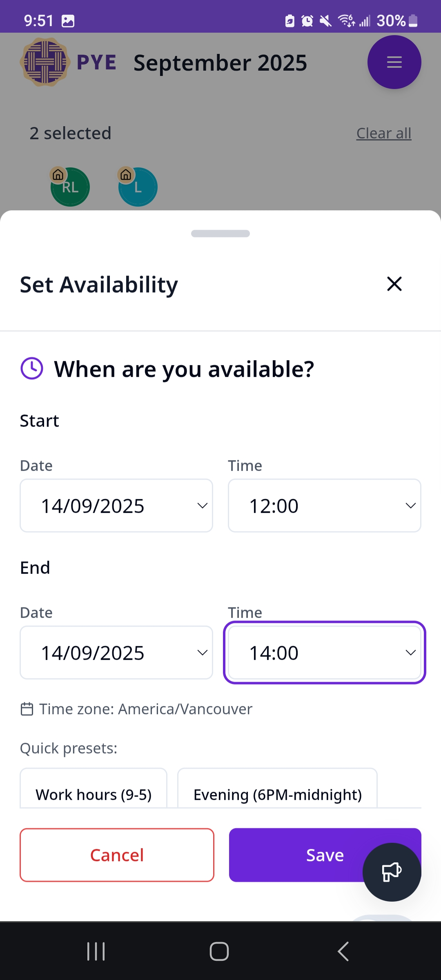This screenshot has height=980, width=441.
Task: Tap the sheet drag handle
Action: pos(220,233)
